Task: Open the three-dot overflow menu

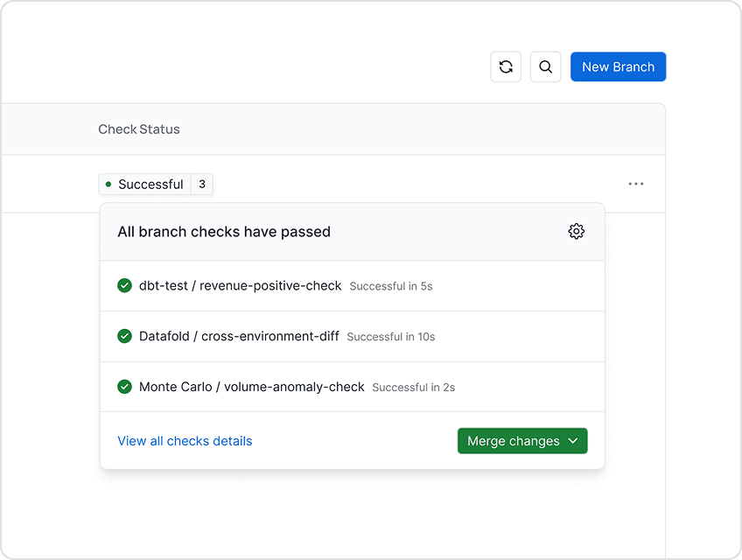Action: [636, 184]
